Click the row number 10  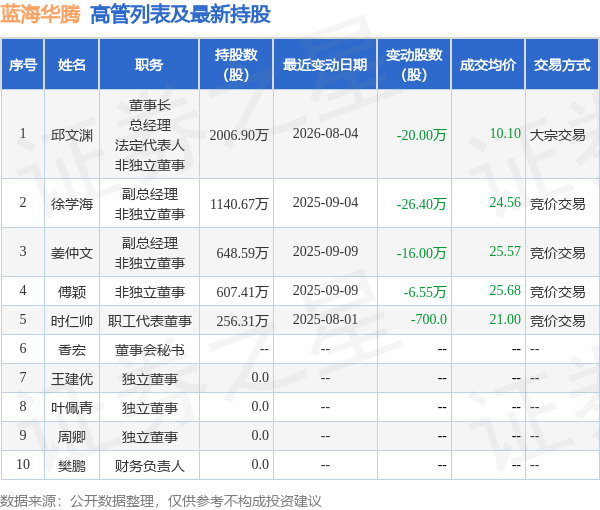[x=23, y=464]
